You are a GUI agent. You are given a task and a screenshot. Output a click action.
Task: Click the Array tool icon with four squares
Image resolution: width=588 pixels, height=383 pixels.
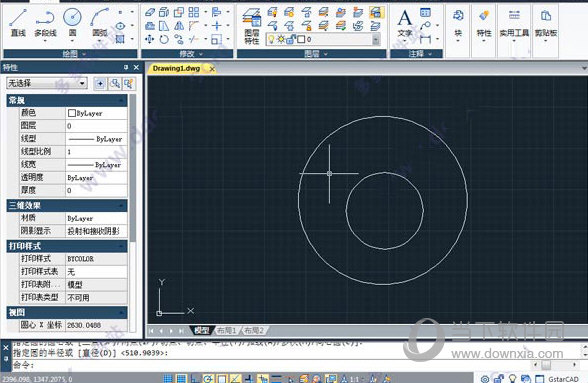coord(194,12)
